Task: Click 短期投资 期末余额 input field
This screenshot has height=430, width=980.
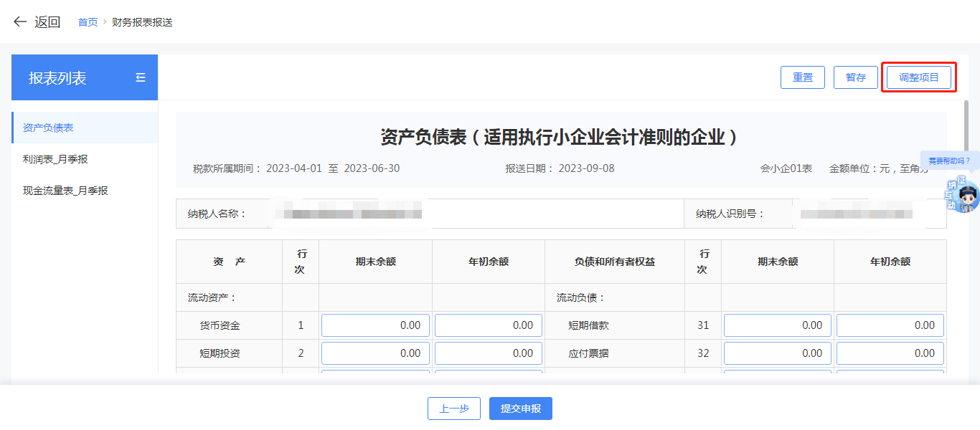Action: pos(375,353)
